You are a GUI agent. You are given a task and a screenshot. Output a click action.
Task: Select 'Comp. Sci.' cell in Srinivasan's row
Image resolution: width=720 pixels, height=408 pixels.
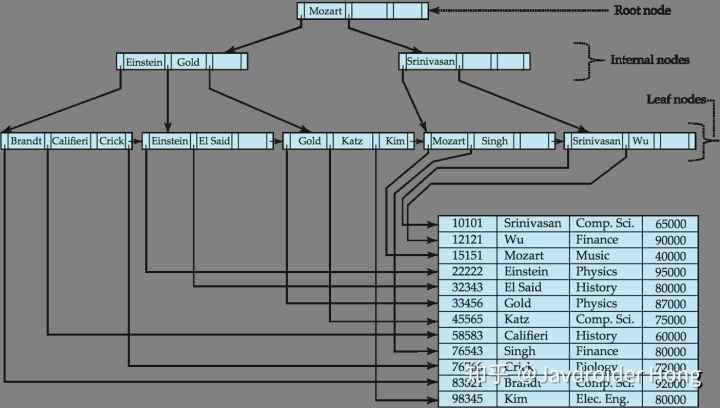605,224
